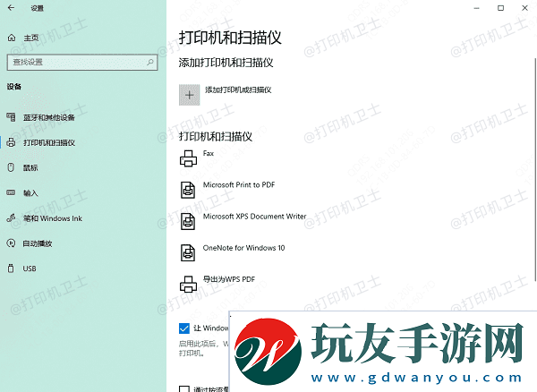Image resolution: width=537 pixels, height=392 pixels.
Task: Close the settings window
Action: click(524, 8)
